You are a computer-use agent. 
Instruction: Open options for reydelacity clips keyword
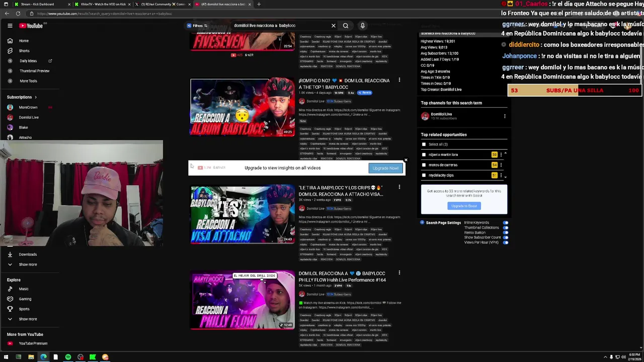[x=501, y=175]
